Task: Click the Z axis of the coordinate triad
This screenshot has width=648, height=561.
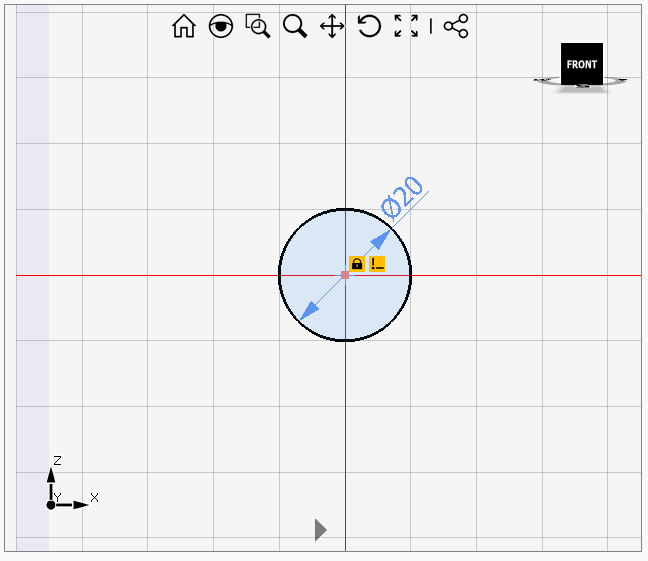Action: 51,478
